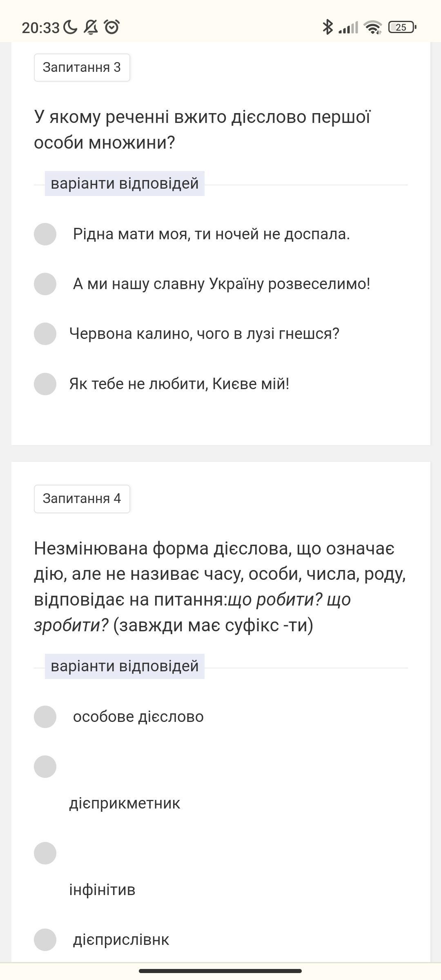The image size is (441, 980).
Task: Tap the battery level indicator
Action: [402, 27]
